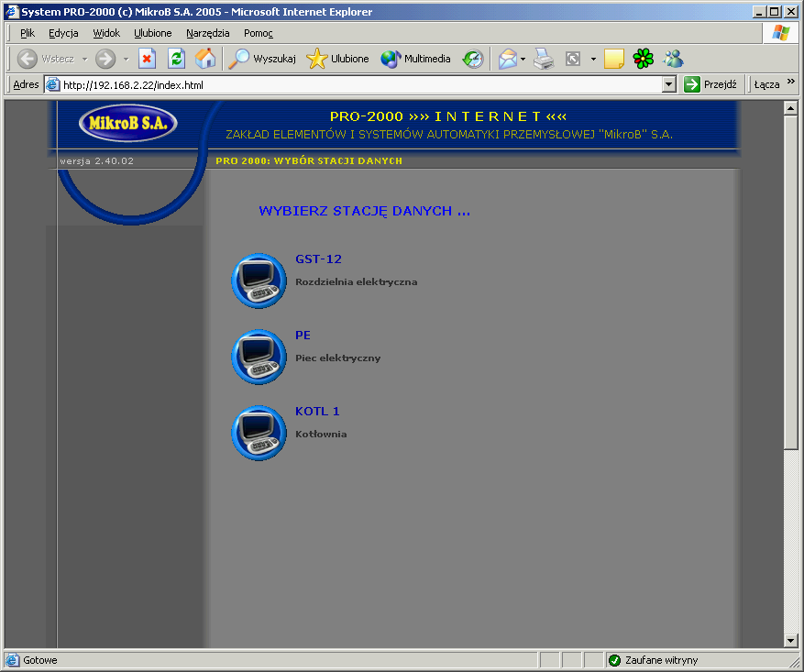Click the Windows flag logo

tap(781, 33)
